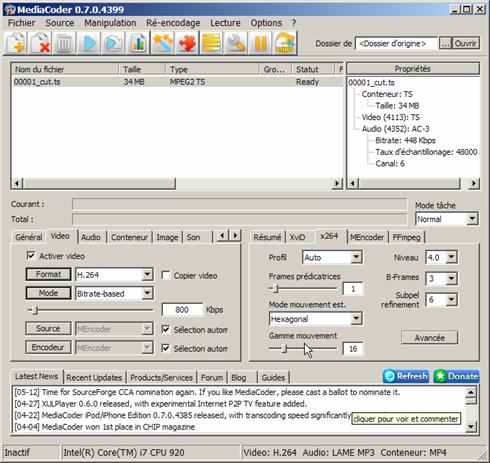Click the Gamme mouvement slider handle

click(x=284, y=349)
